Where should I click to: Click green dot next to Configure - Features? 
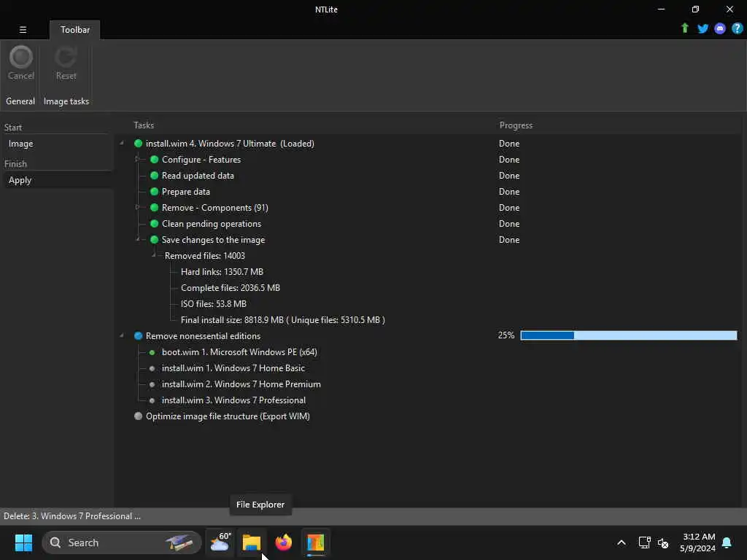[154, 160]
